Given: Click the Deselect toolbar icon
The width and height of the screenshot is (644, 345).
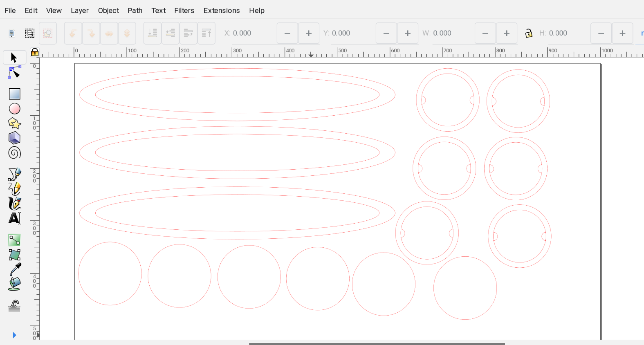Looking at the screenshot, I should [48, 33].
